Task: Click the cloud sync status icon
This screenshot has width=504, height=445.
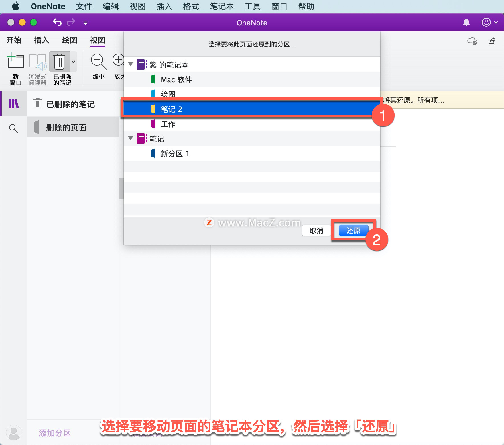Action: pos(472,41)
